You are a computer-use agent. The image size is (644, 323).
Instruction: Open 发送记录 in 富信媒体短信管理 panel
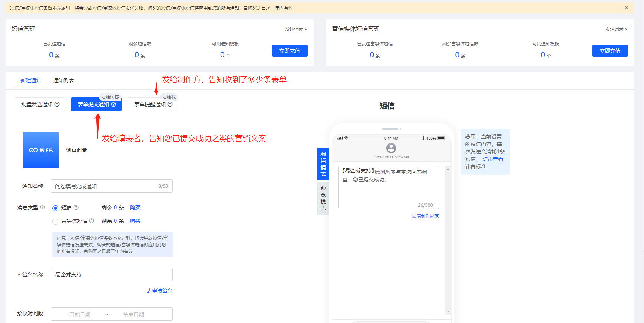(616, 29)
